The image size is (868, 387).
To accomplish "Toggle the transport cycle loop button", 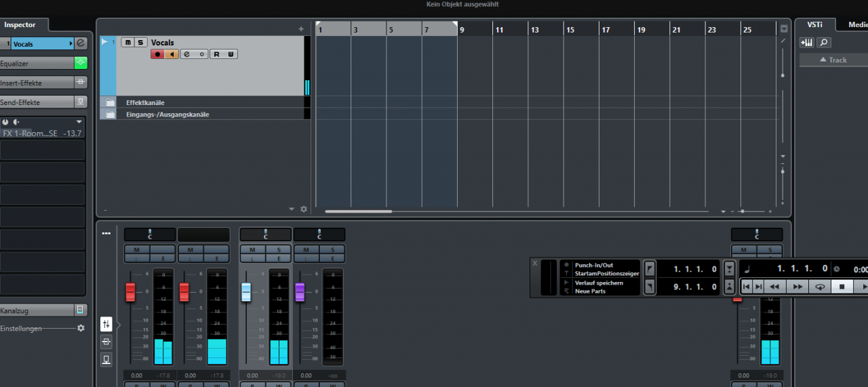I will [820, 287].
